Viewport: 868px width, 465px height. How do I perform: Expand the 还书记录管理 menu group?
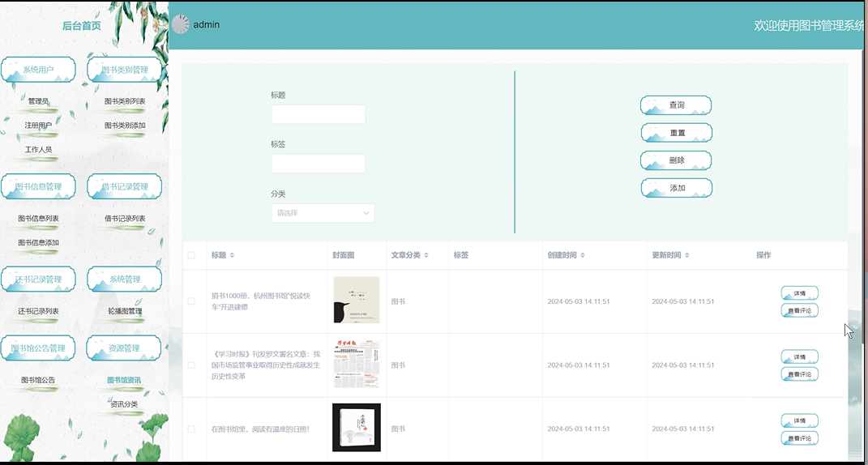38,279
